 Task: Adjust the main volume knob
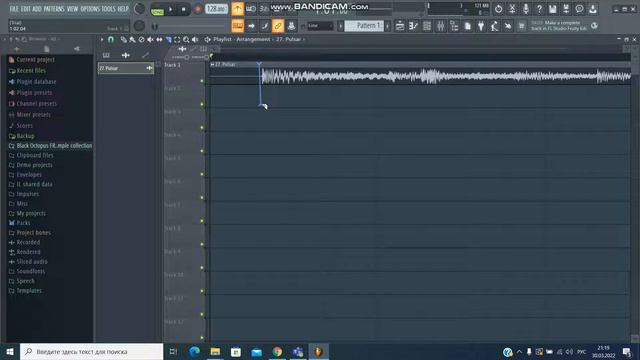140,9
